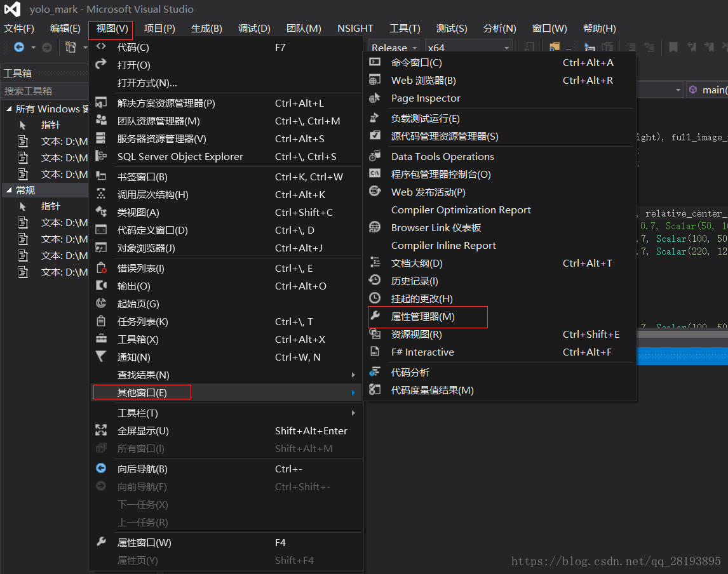
Task: Open dropdown left of the main( selector
Action: (678, 90)
